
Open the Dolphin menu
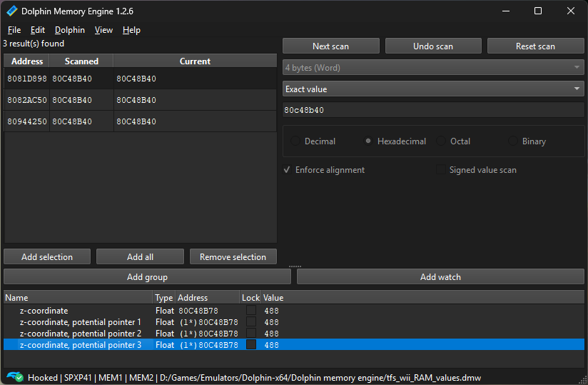[70, 30]
